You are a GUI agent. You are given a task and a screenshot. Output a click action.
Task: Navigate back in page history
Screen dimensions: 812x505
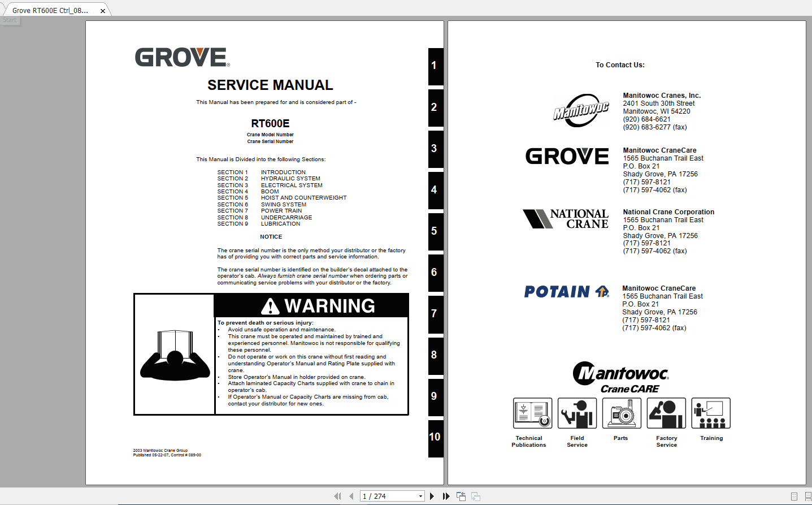point(461,496)
